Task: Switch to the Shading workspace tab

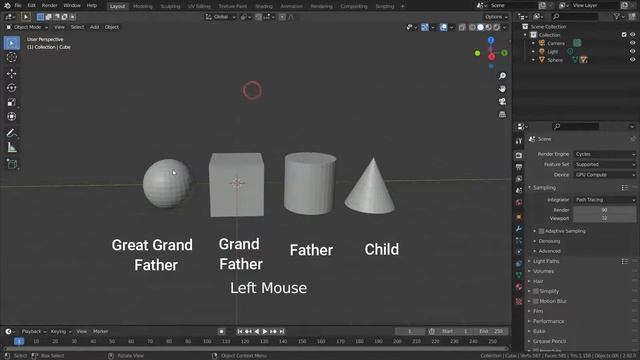Action: pos(264,6)
